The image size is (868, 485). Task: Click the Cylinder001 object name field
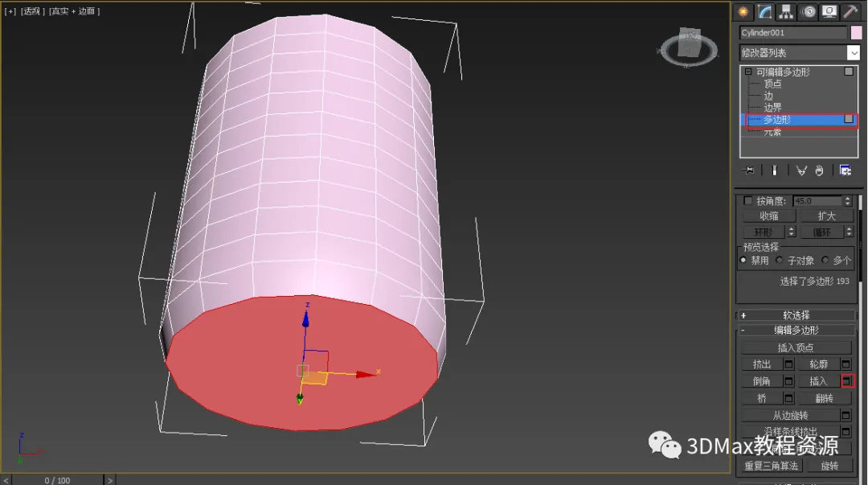[x=792, y=33]
